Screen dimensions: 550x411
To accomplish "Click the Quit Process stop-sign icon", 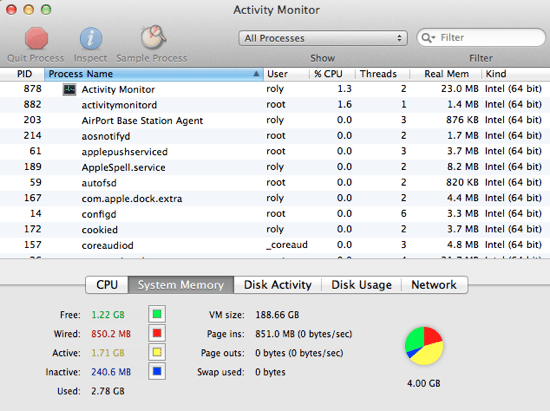I will coord(36,38).
